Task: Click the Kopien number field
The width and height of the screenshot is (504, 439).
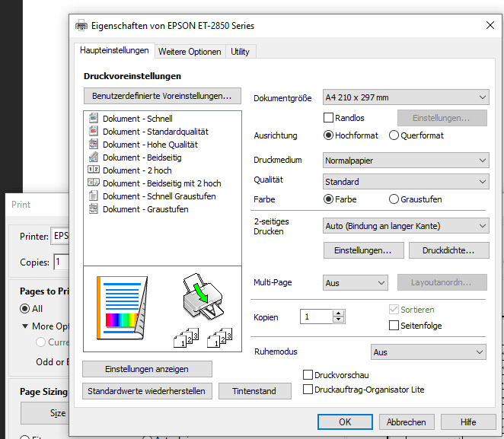Action: pos(316,317)
